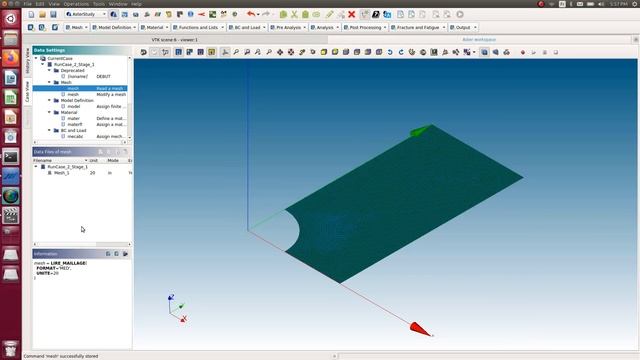
Task: Open the Analysis toolbar dropdown
Action: [x=325, y=27]
